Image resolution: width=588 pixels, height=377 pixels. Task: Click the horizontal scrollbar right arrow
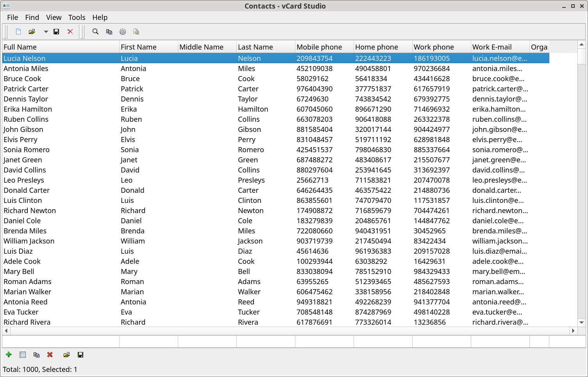point(573,331)
